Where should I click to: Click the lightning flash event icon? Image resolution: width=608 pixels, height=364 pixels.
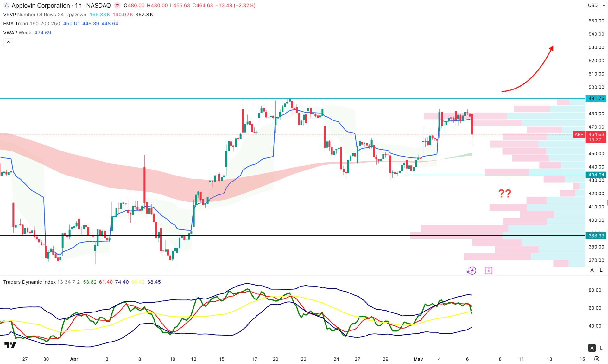point(472,270)
